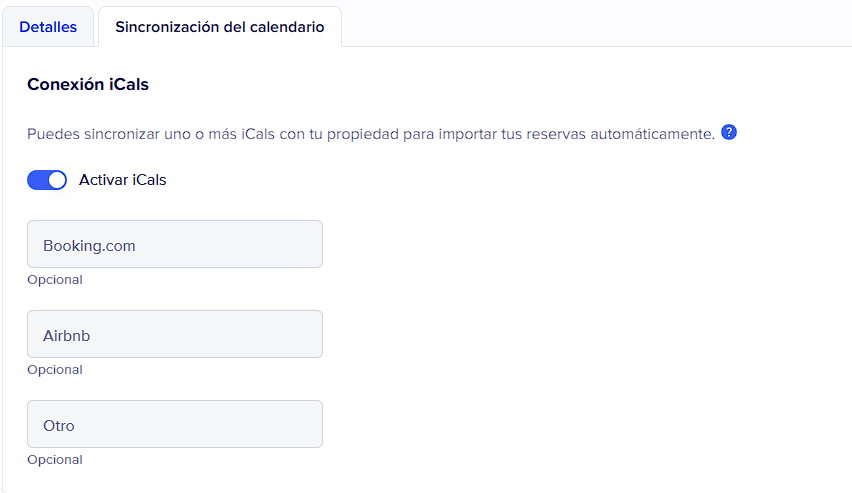Click "Opcional" hint below the Booking.com field
This screenshot has height=493, width=852.
[x=55, y=280]
